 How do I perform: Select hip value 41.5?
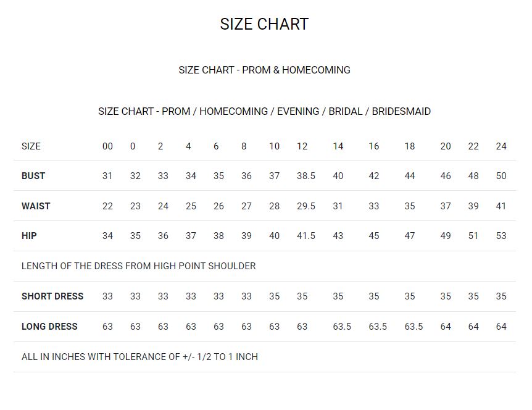(305, 236)
